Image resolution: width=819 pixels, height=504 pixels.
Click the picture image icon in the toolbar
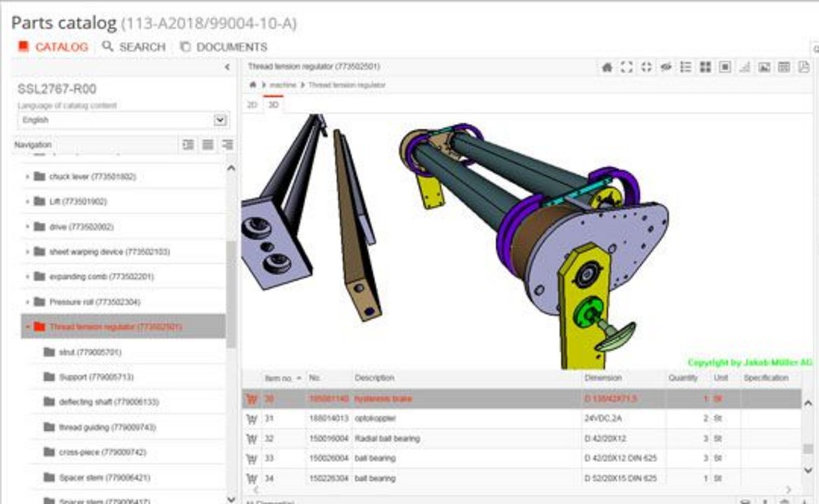pos(764,67)
